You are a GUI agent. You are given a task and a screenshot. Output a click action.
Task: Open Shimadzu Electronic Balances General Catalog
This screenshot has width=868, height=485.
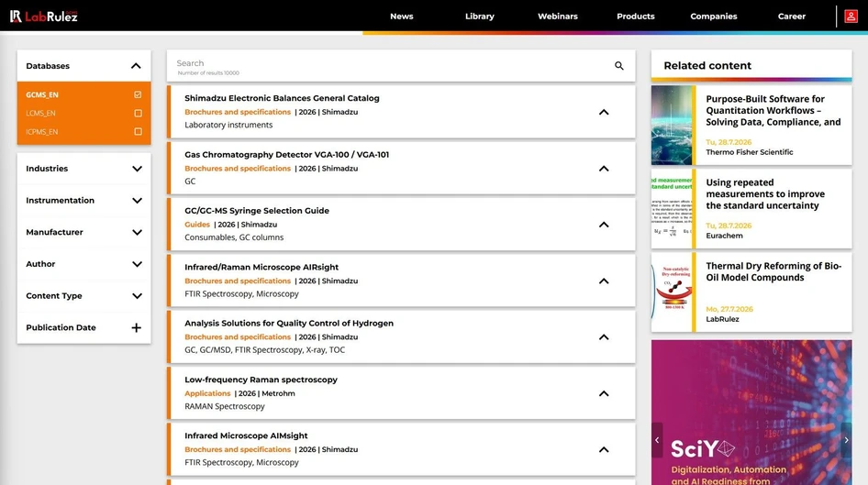pos(282,98)
